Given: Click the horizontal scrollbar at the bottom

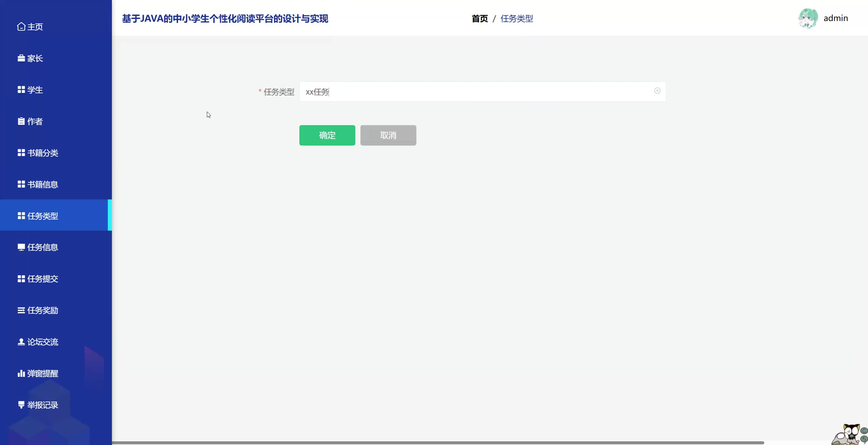Looking at the screenshot, I should [437, 443].
